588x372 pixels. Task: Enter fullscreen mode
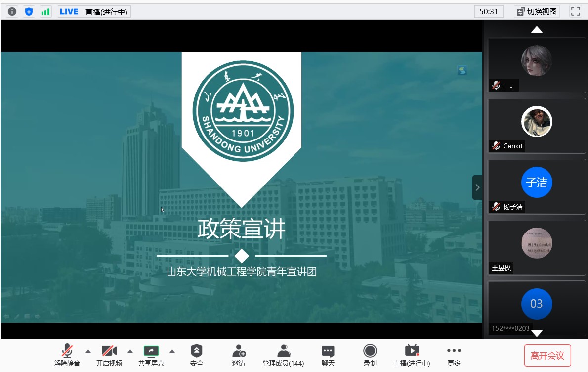pyautogui.click(x=576, y=12)
